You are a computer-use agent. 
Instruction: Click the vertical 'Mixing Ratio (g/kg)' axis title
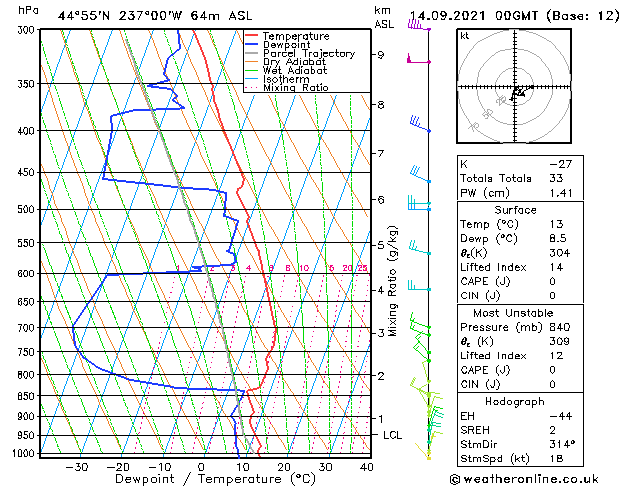pyautogui.click(x=393, y=281)
